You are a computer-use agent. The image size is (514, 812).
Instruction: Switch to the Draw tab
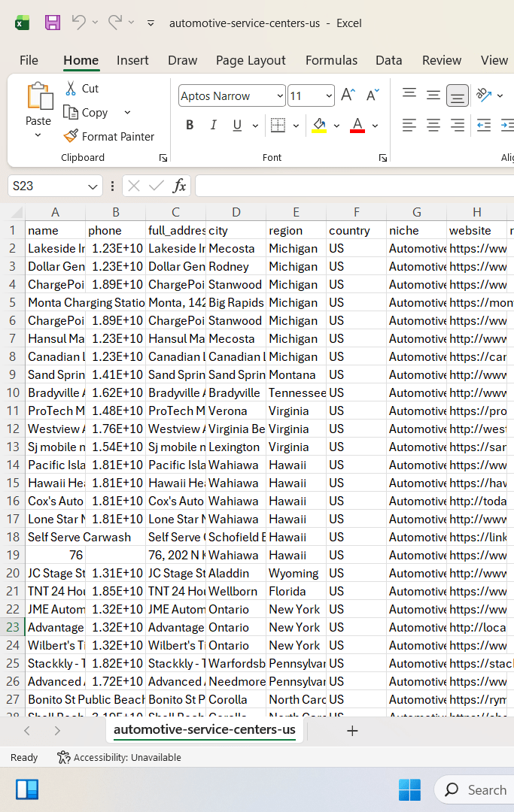182,61
